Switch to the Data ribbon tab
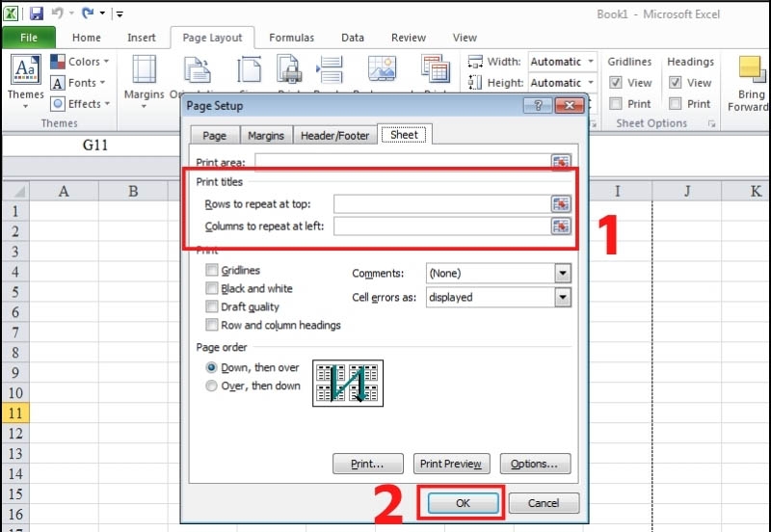Image resolution: width=771 pixels, height=532 pixels. point(353,38)
